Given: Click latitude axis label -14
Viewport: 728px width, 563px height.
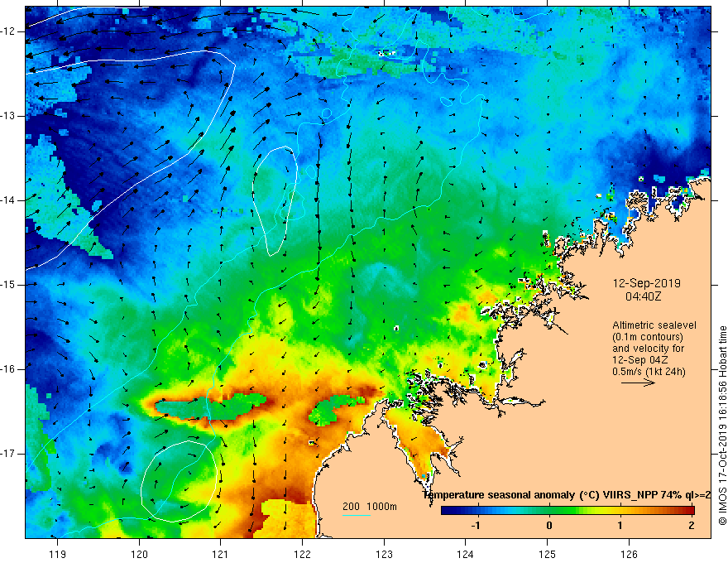Looking at the screenshot, I should pos(8,200).
